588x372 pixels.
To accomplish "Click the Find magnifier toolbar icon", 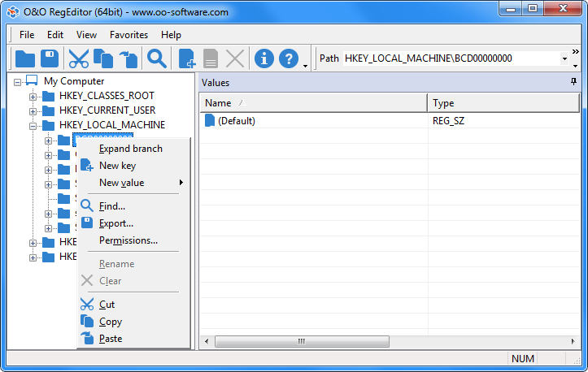I will pyautogui.click(x=157, y=58).
